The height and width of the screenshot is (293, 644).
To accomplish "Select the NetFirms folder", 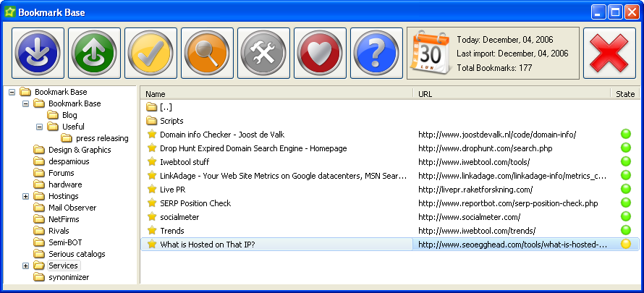I will pos(64,219).
